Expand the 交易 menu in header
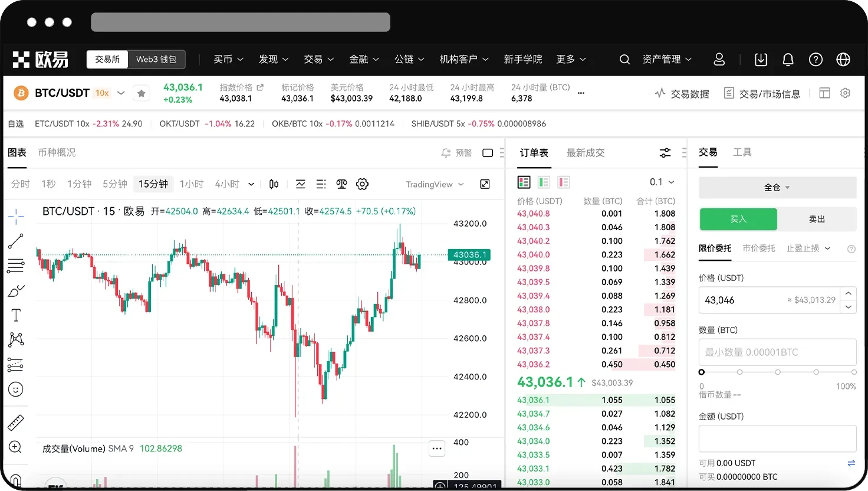Image resolution: width=868 pixels, height=491 pixels. [x=319, y=59]
